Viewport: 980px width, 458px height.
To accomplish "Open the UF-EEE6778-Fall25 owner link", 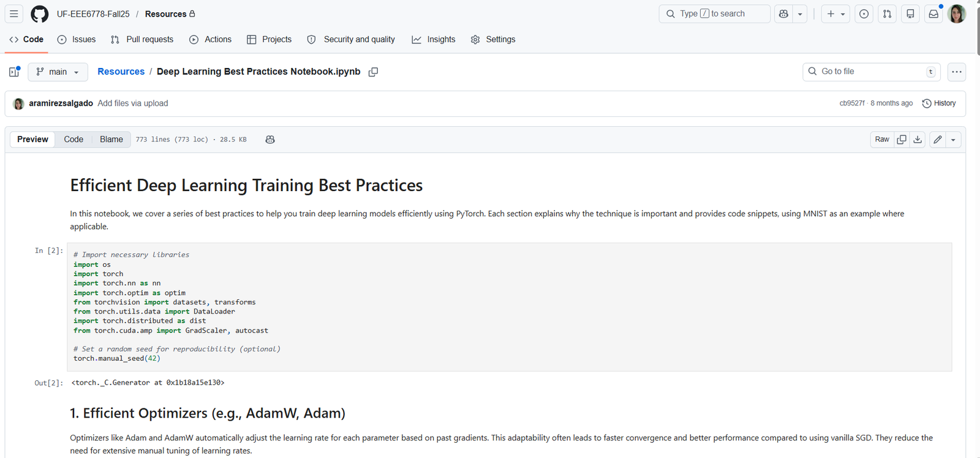I will [93, 13].
